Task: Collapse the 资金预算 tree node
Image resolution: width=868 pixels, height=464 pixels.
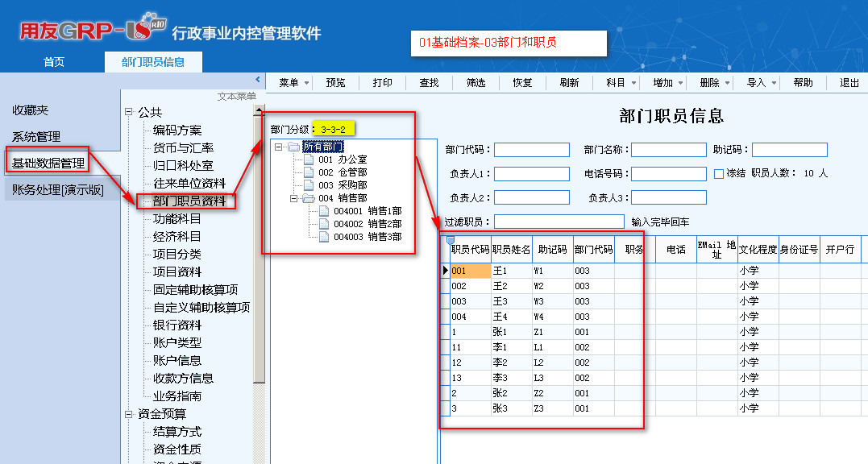Action: pos(128,413)
